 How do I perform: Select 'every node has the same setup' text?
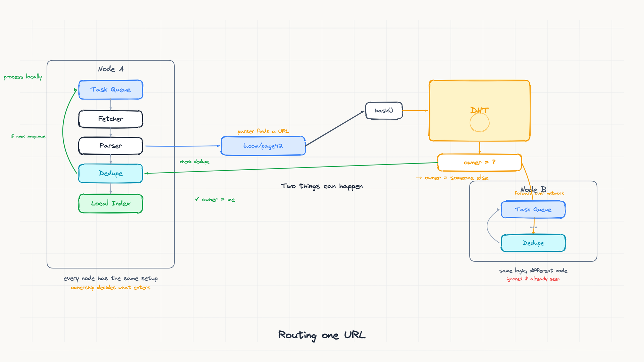[111, 279]
